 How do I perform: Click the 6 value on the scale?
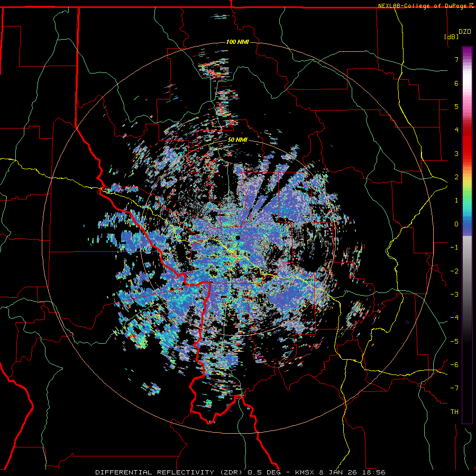coord(456,83)
